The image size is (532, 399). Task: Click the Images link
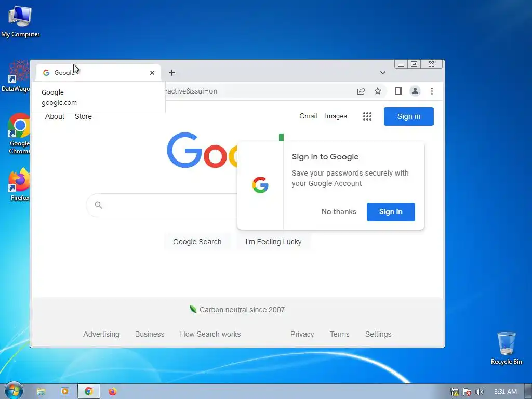[336, 116]
